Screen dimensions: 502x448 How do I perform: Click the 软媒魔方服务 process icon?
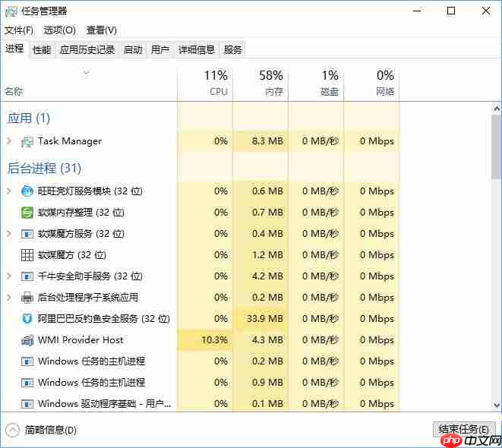[27, 234]
